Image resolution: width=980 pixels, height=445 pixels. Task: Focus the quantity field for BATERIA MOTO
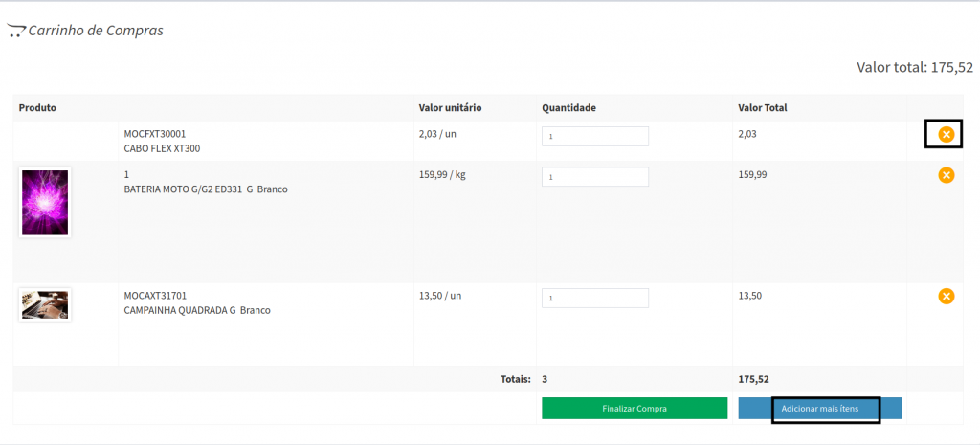(594, 177)
